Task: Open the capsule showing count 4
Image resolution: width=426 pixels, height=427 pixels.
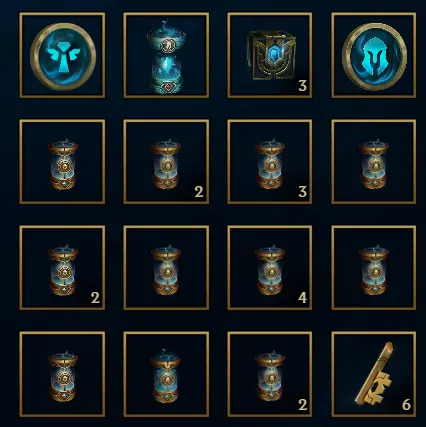Action: (270, 270)
